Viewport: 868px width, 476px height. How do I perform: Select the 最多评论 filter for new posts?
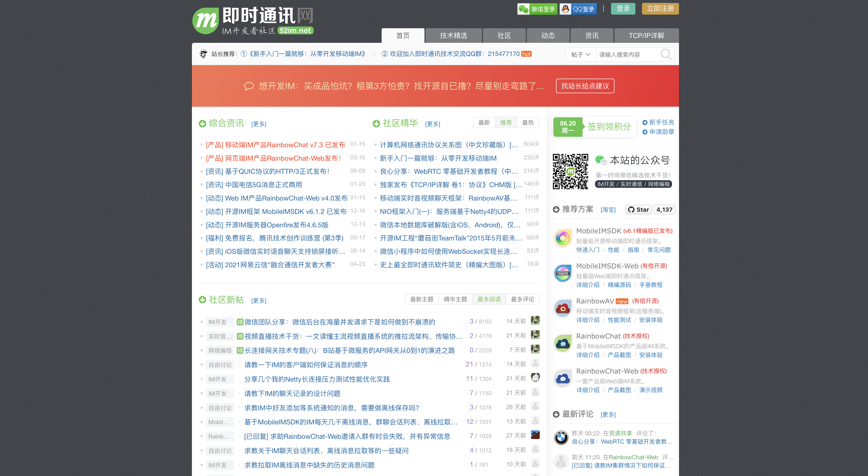(x=522, y=299)
